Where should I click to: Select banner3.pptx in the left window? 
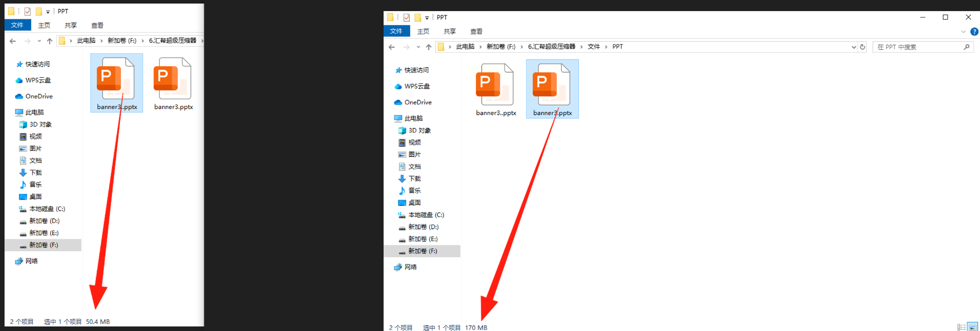click(x=173, y=83)
